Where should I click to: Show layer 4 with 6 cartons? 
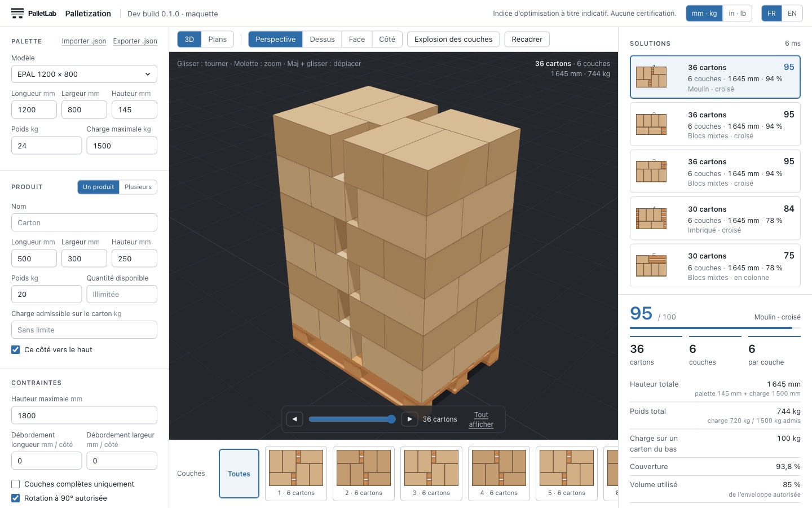pyautogui.click(x=499, y=473)
